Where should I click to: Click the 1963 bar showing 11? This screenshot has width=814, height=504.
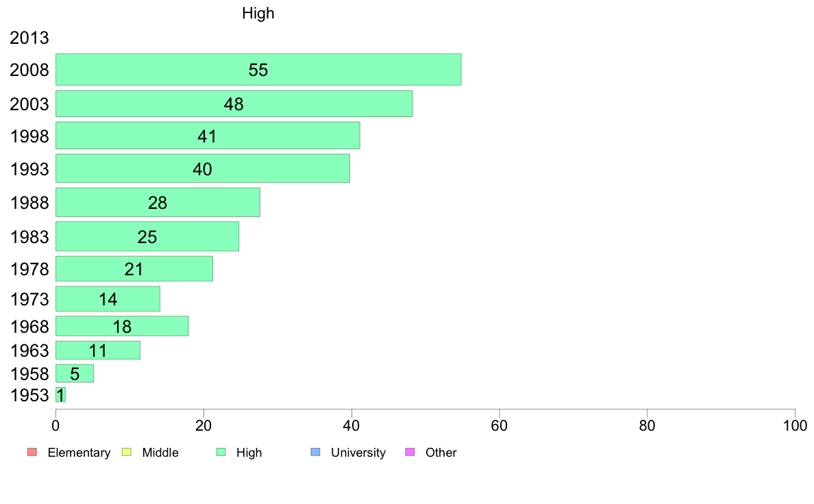(97, 351)
